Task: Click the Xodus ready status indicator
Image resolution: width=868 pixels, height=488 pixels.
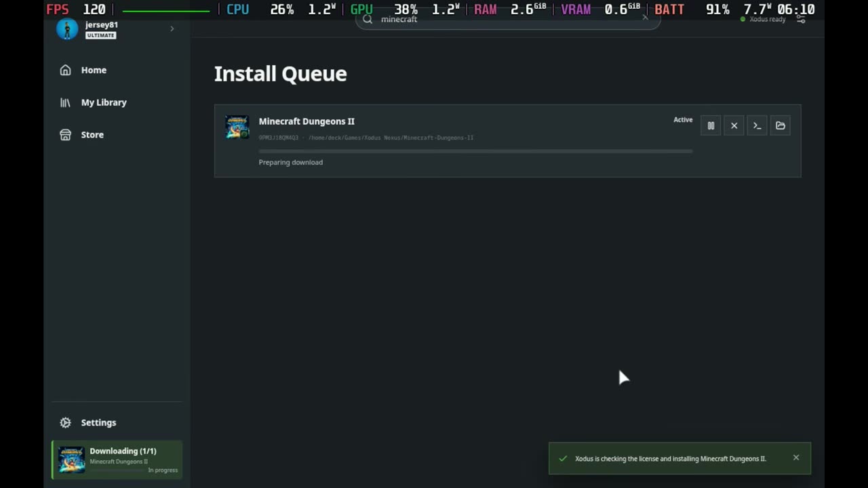Action: click(763, 19)
